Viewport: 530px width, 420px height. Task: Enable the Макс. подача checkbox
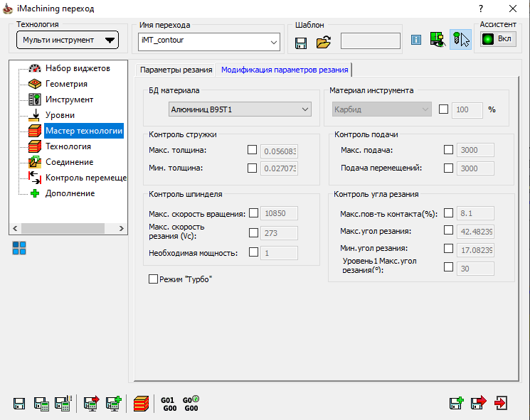(x=448, y=149)
